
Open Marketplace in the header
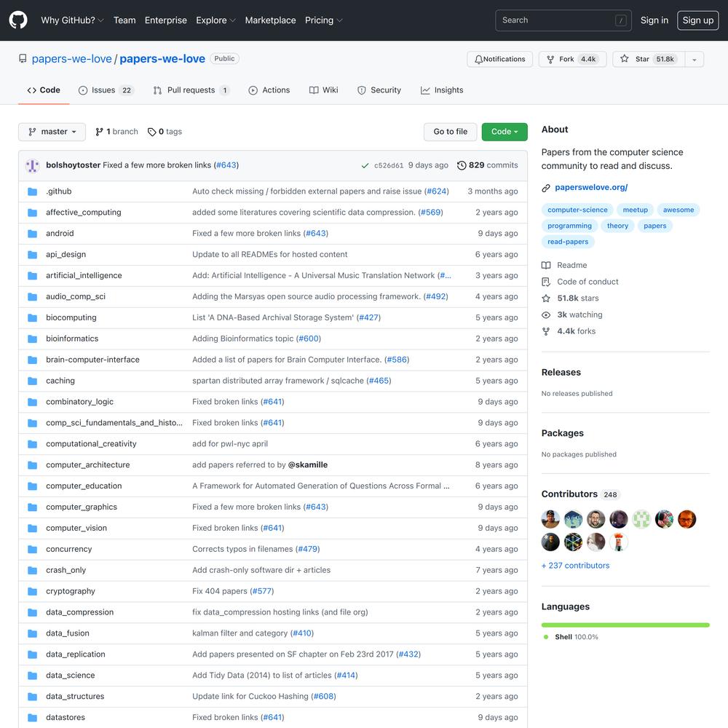(x=270, y=20)
